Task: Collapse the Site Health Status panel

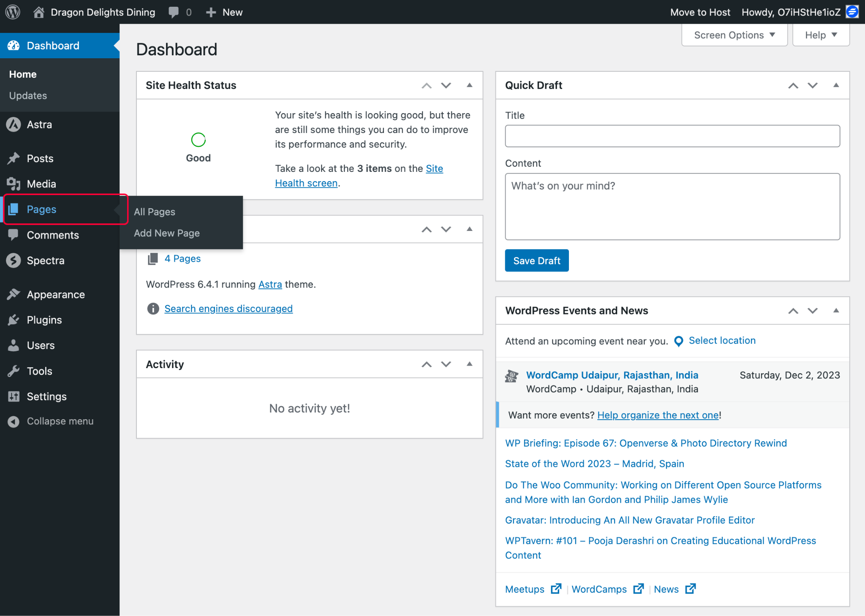Action: point(469,85)
